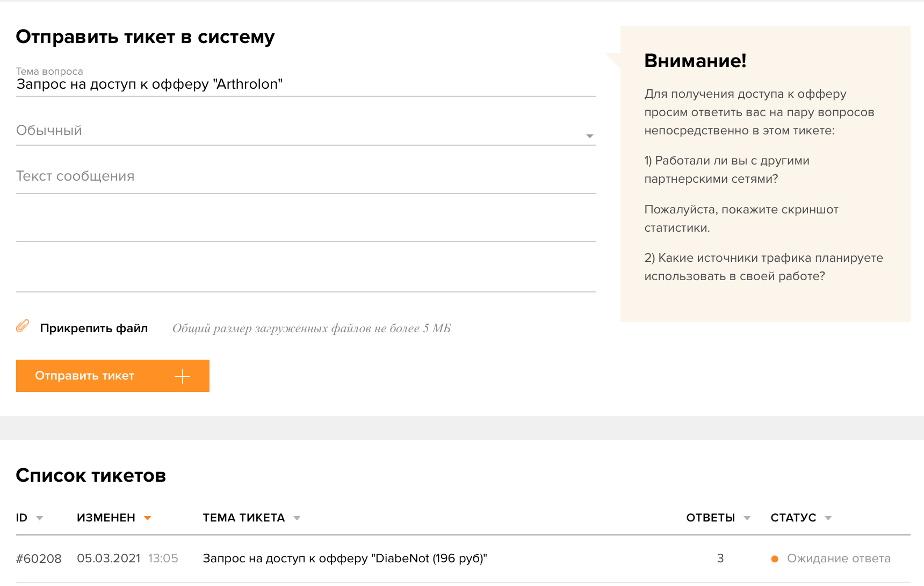Image resolution: width=924 pixels, height=586 pixels.
Task: Select the Обычный priority combo box
Action: tap(301, 131)
